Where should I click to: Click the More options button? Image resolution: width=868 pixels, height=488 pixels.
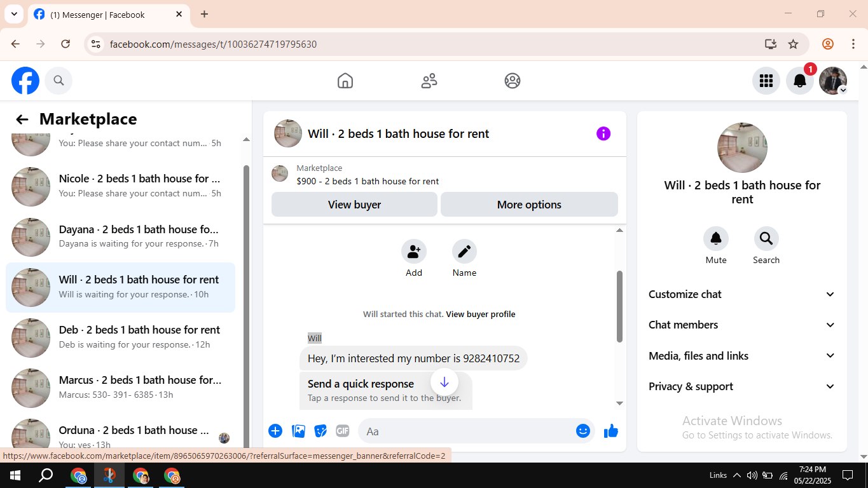529,205
